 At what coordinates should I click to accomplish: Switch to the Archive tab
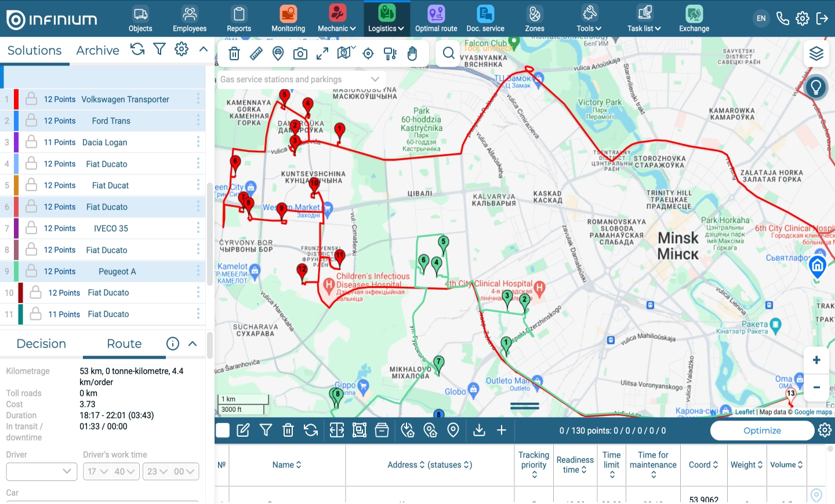97,50
